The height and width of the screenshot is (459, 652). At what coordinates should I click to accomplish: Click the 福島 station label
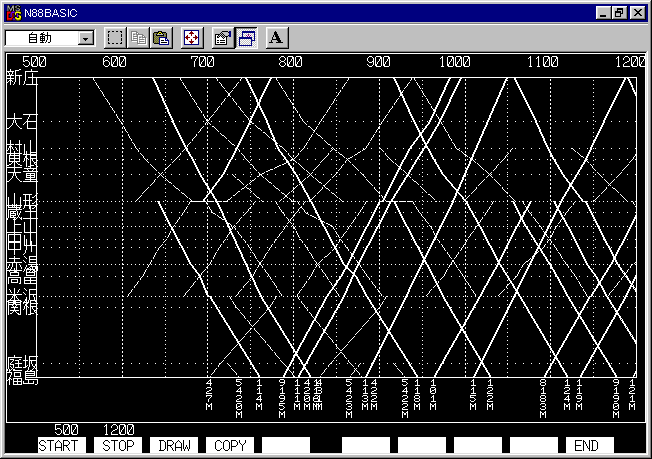[21, 377]
